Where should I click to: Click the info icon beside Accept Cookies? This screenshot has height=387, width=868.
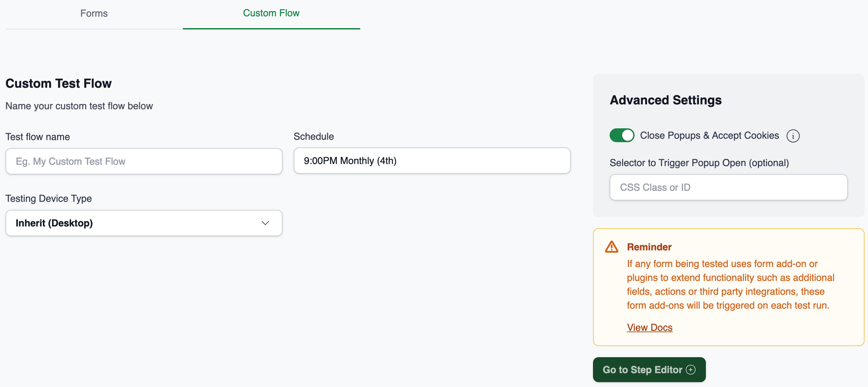pos(793,136)
